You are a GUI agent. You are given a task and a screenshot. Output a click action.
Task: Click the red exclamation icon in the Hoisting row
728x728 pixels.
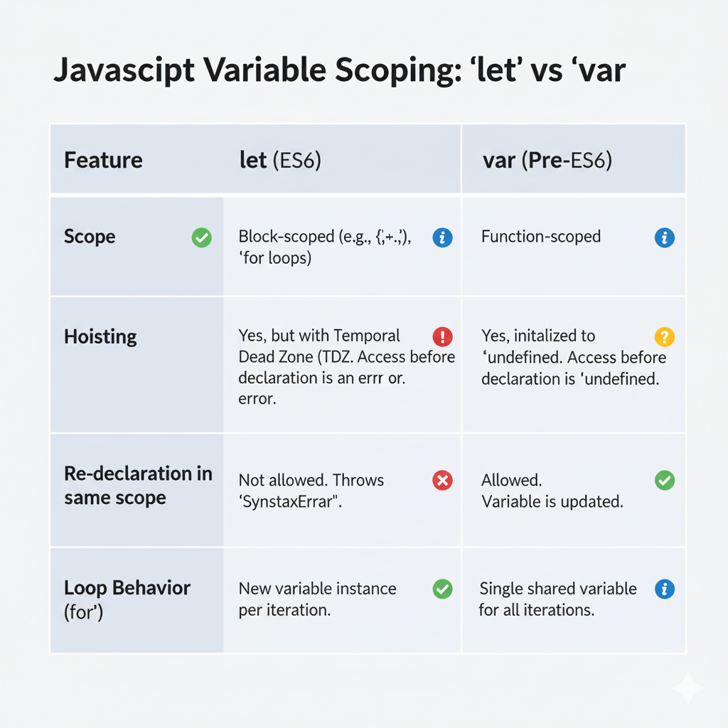(x=442, y=336)
